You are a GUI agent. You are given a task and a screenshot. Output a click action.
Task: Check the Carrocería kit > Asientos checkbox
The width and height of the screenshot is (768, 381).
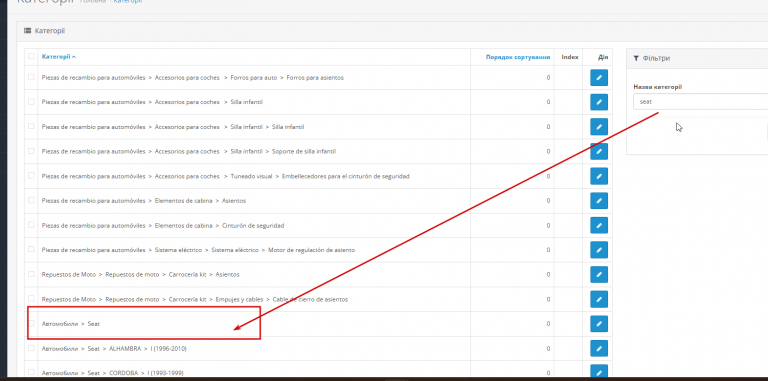(31, 274)
